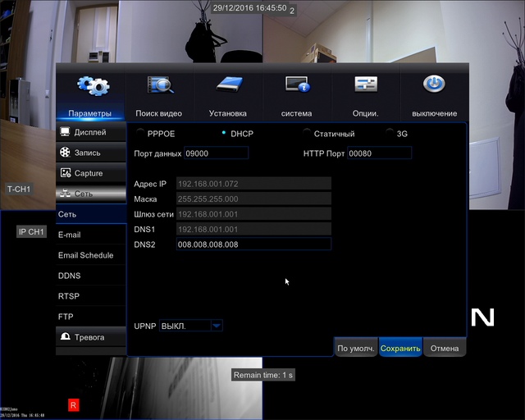This screenshot has width=525, height=420.
Task: Expand the UPNP ВЫКЛ. dropdown arrow
Action: (x=217, y=326)
